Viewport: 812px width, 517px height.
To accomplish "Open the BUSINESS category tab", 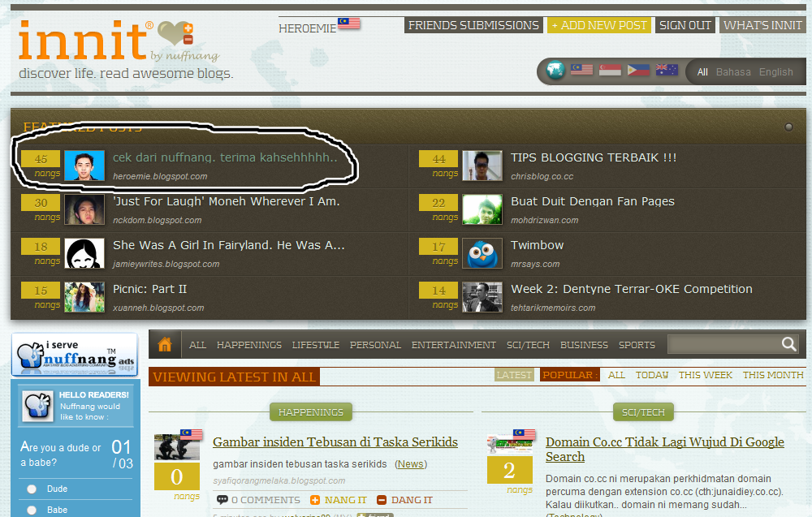I will 584,345.
